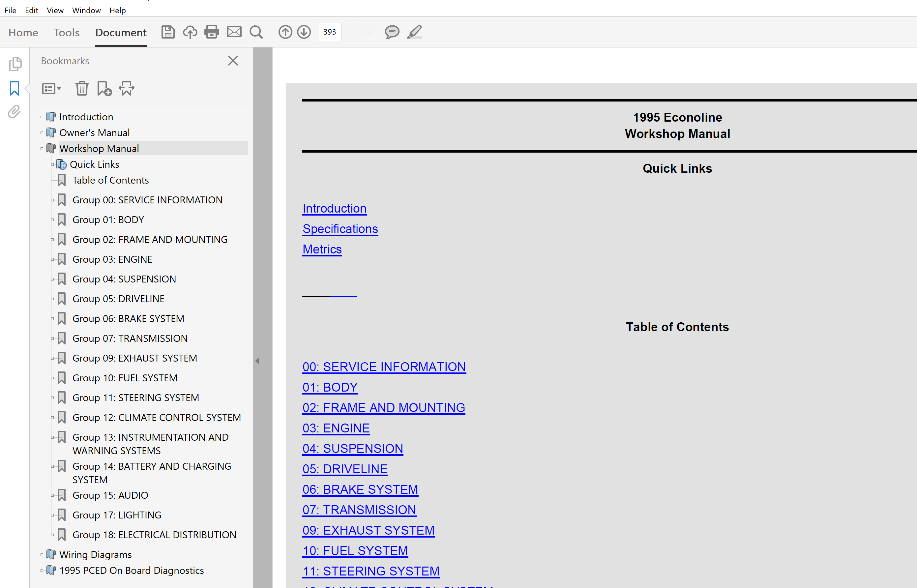Image resolution: width=917 pixels, height=588 pixels.
Task: Open the Find search magnifier icon
Action: (x=256, y=32)
